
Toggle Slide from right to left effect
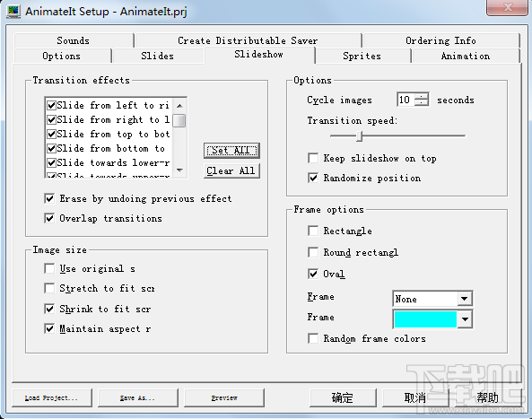(x=51, y=119)
